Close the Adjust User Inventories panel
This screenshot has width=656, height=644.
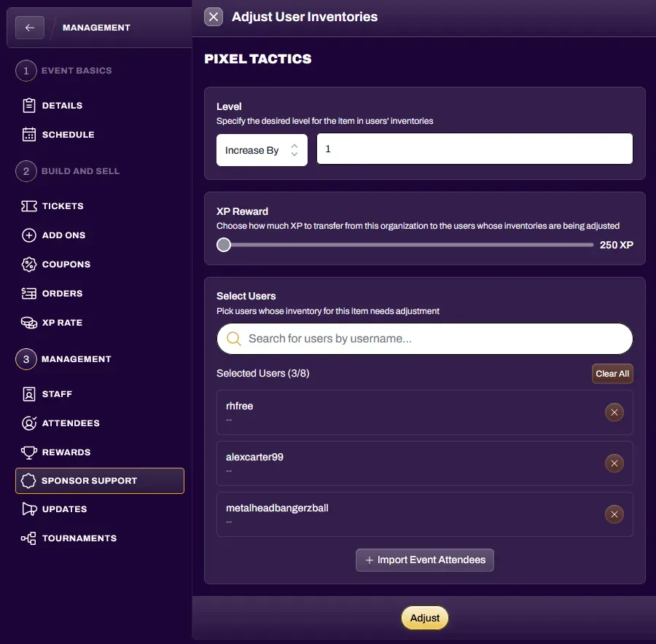click(x=214, y=17)
